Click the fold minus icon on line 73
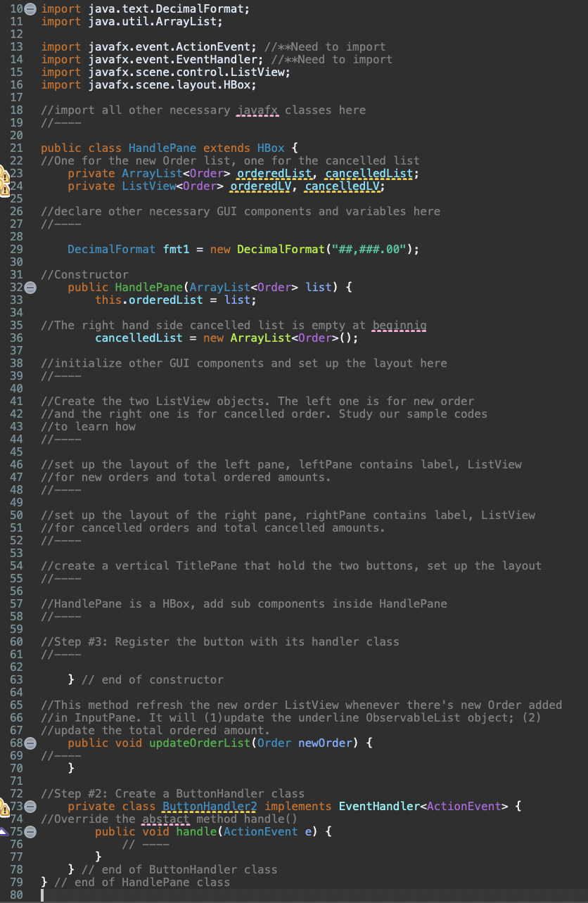Viewport: 588px width, 903px height. [30, 807]
